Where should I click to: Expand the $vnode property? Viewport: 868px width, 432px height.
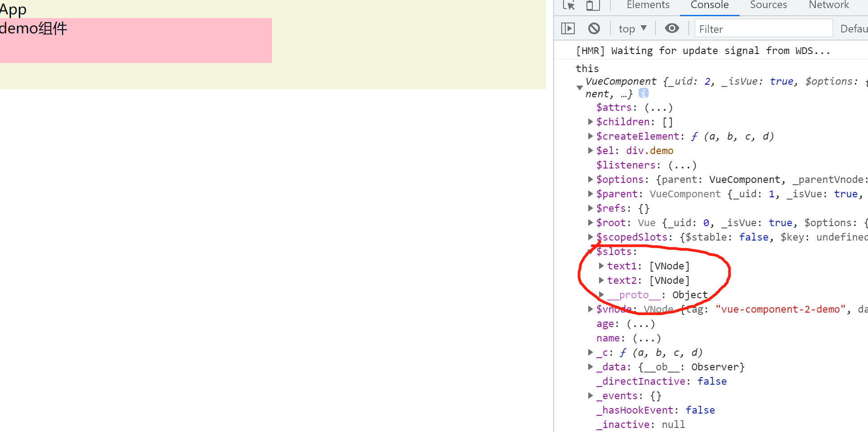coord(590,309)
